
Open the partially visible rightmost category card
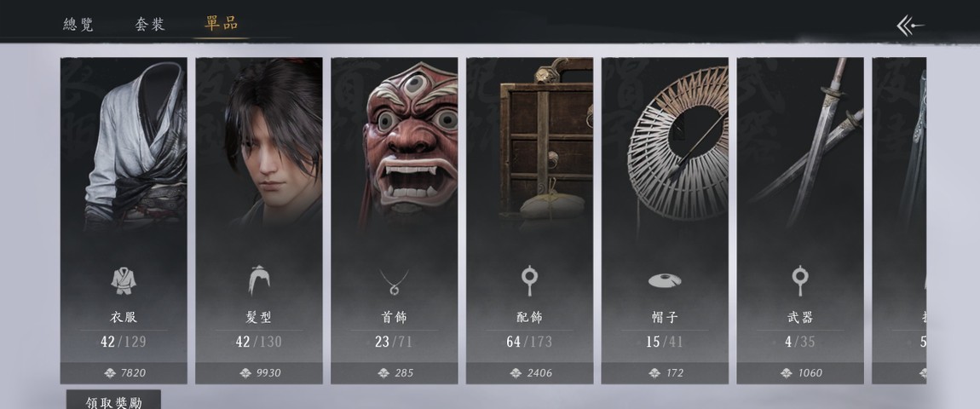click(x=899, y=221)
